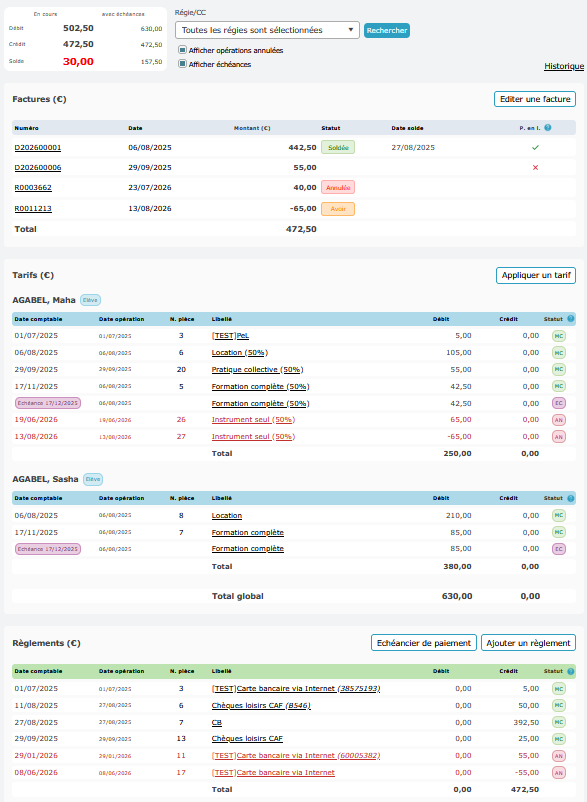Viewport: 587px width, 802px height.
Task: Click Appliquer un tarif button
Action: click(536, 275)
